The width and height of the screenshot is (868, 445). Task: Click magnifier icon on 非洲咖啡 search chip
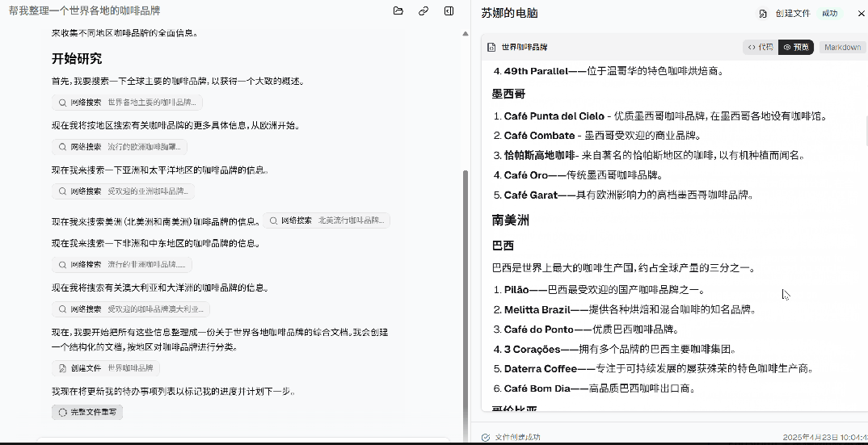62,265
